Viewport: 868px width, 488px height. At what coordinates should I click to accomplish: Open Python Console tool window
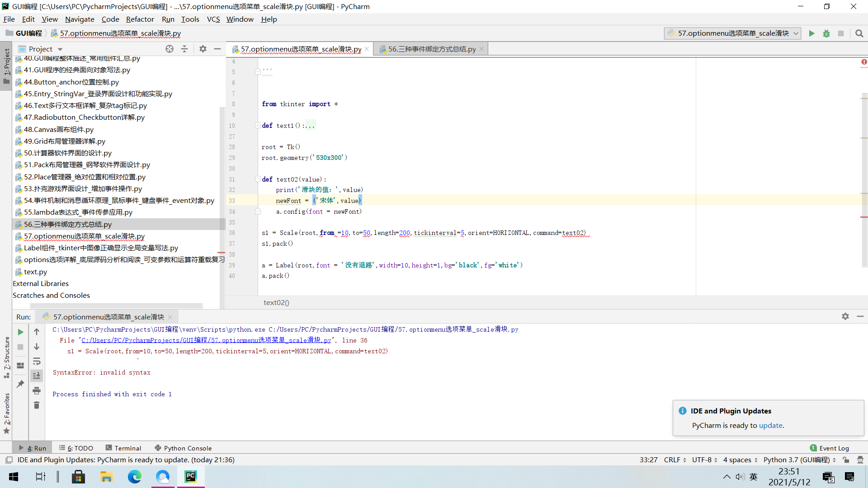point(183,448)
